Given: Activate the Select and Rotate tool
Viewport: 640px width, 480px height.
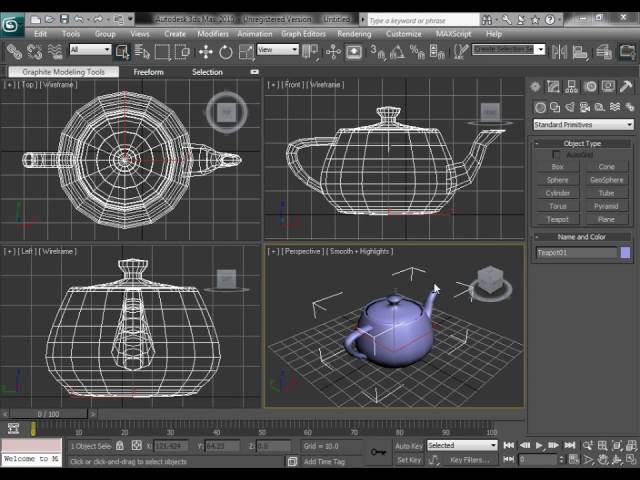Looking at the screenshot, I should [226, 52].
